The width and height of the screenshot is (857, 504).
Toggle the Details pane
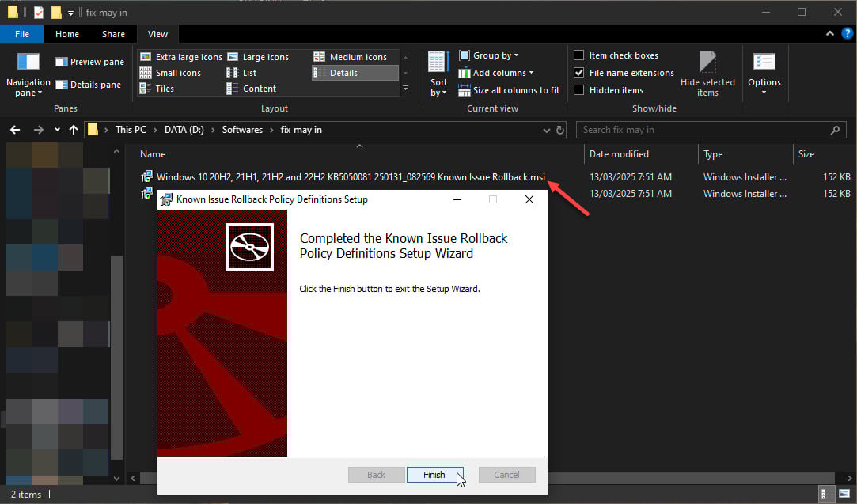tap(88, 85)
